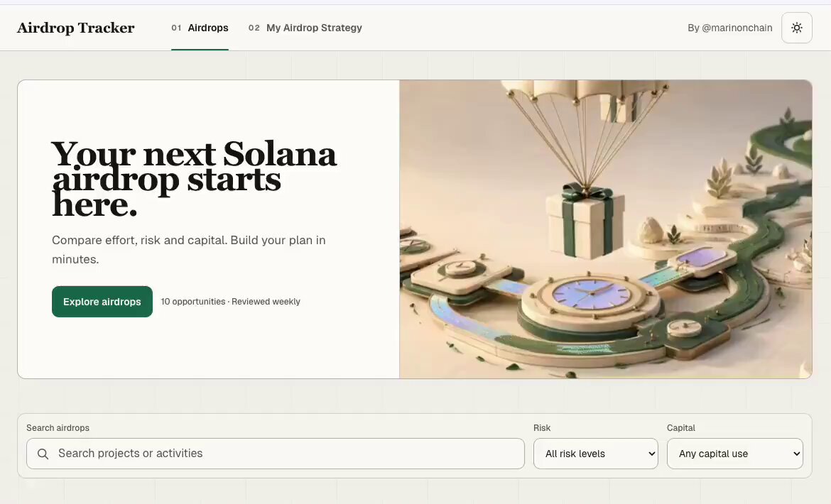Click the parachute gift box hero image
831x504 pixels.
tap(606, 229)
